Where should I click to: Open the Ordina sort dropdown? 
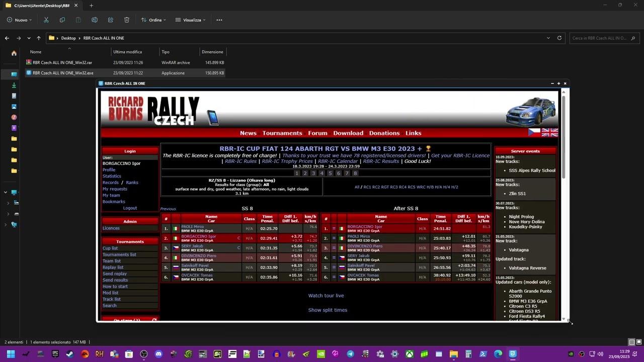coord(153,20)
